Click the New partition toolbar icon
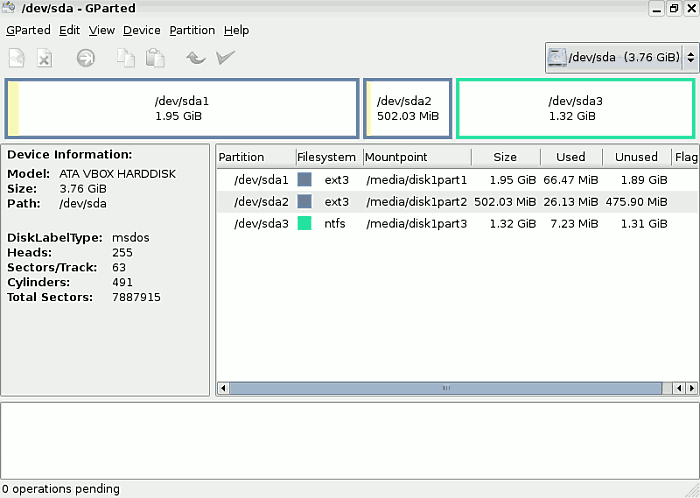Screen dimensions: 700x498 [17, 58]
